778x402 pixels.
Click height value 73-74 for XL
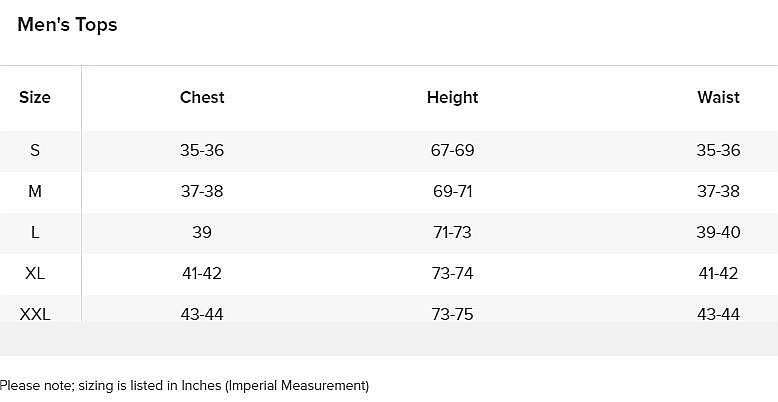pyautogui.click(x=453, y=273)
